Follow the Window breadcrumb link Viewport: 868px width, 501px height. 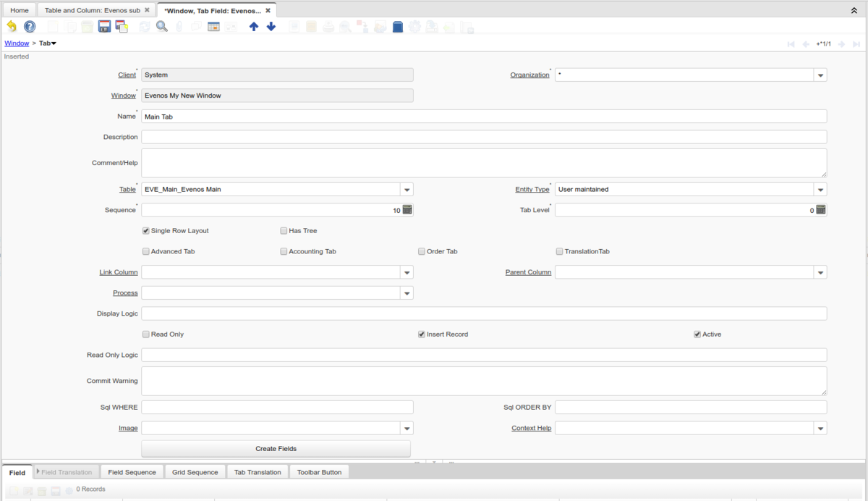[17, 43]
